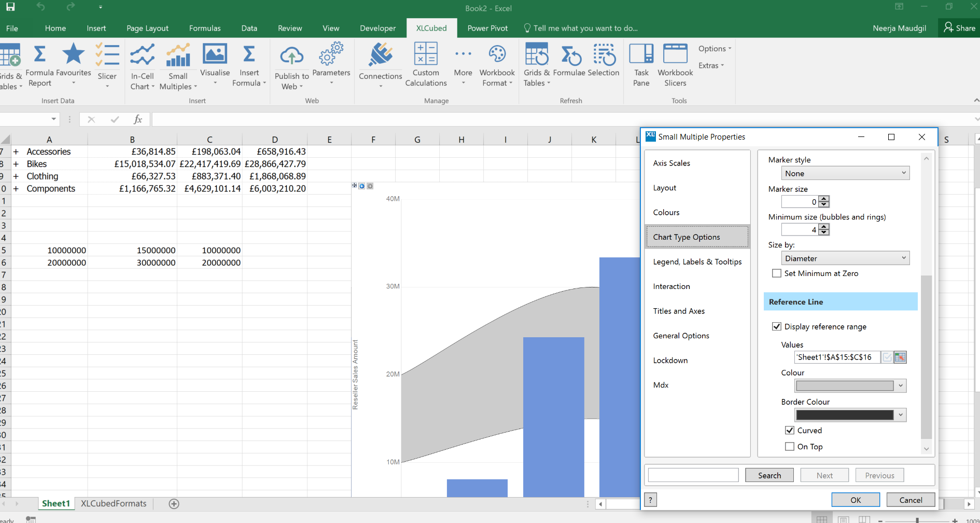Toggle the Curved checkbox
This screenshot has height=523, width=980.
tap(790, 430)
